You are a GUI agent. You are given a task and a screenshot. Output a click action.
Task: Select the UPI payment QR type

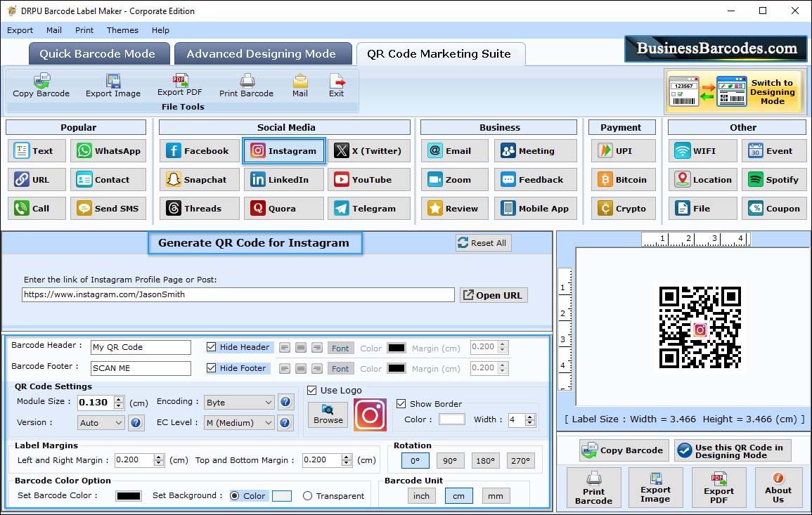click(623, 150)
